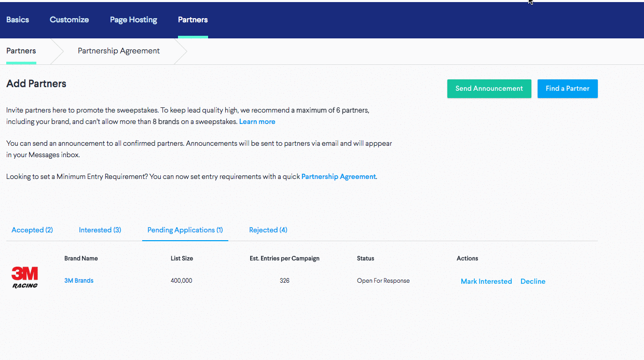644x360 pixels.
Task: Click the List Size column header
Action: (x=182, y=258)
